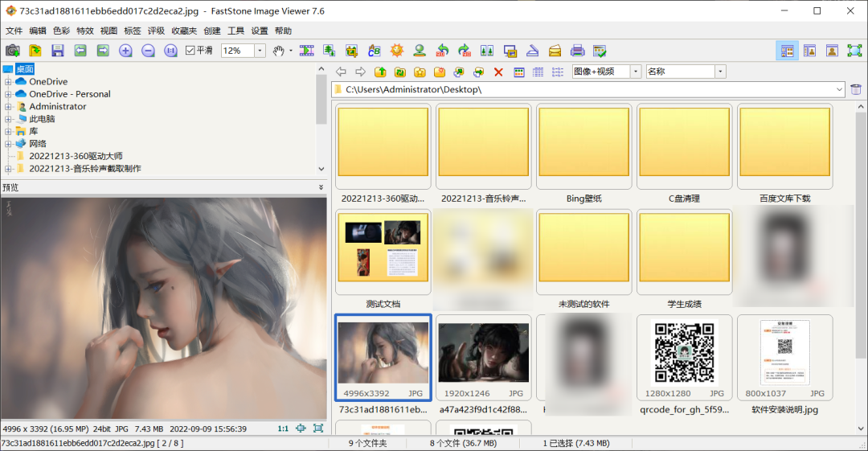Click the zoom out minus icon
Image resolution: width=868 pixels, height=451 pixels.
pos(148,51)
